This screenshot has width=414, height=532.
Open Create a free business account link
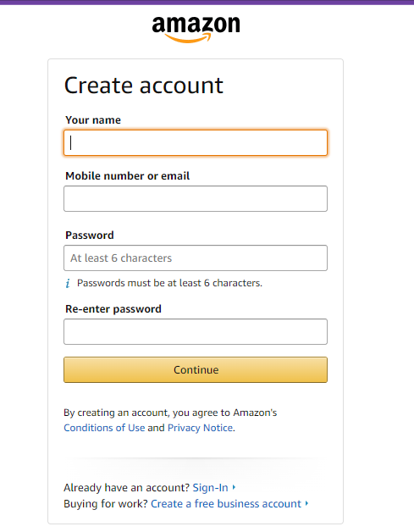pyautogui.click(x=226, y=503)
